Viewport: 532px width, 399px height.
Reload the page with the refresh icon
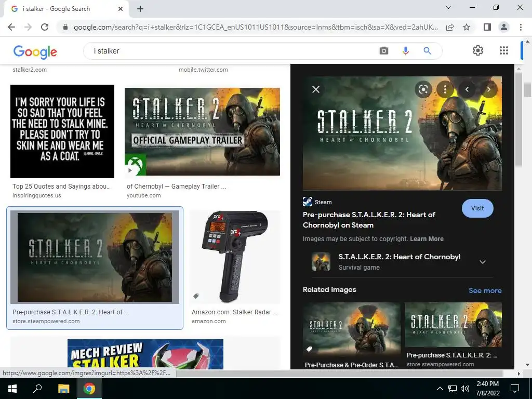pos(45,27)
